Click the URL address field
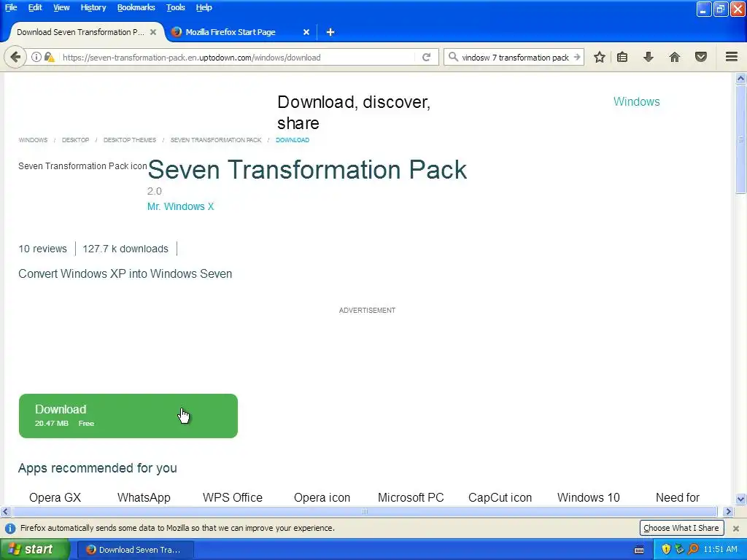Viewport: 747px width, 560px height. (x=239, y=57)
